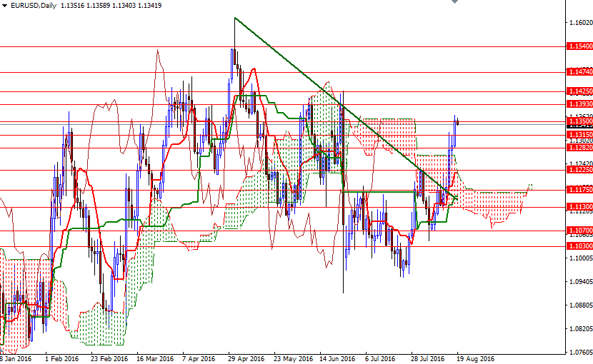Click the 1.08205 price scale value
Viewport: 593px width, 364px height.
click(581, 329)
